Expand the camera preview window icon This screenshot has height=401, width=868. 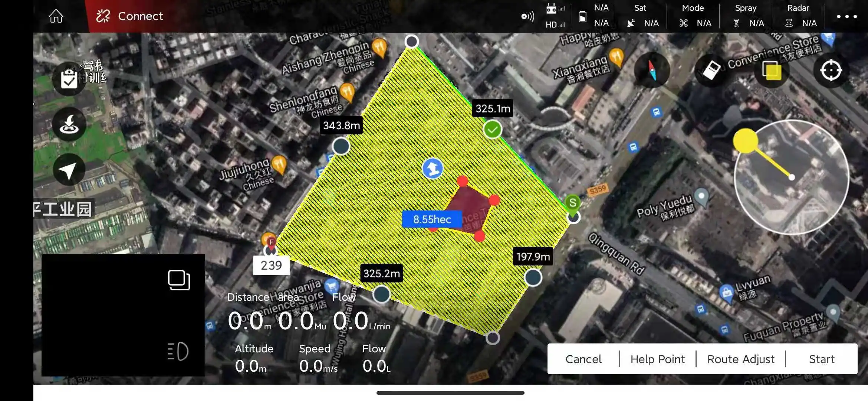point(179,280)
